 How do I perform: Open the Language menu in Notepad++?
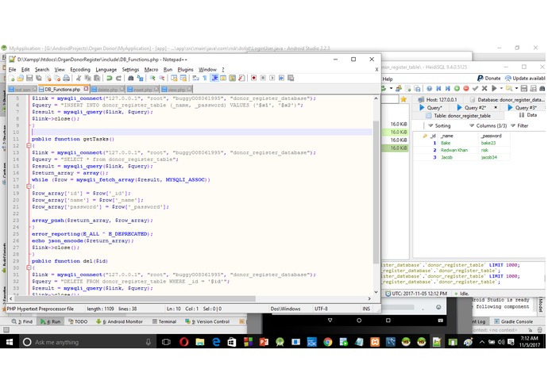[106, 70]
